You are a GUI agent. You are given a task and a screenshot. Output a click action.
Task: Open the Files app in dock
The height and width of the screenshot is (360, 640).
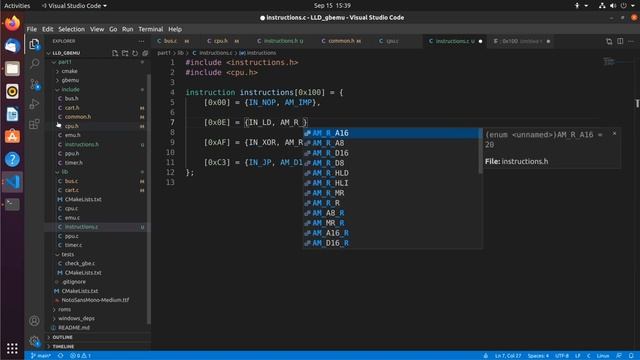click(12, 69)
